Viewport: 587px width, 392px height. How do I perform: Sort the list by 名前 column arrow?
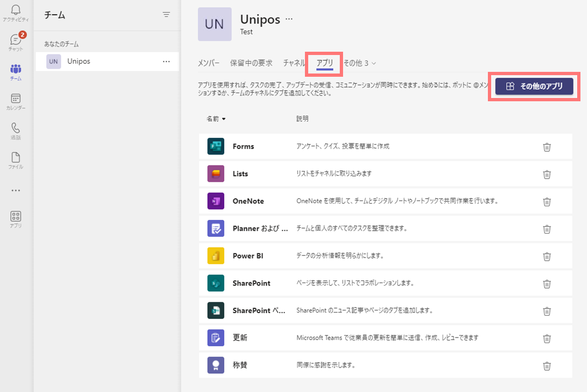coord(224,119)
